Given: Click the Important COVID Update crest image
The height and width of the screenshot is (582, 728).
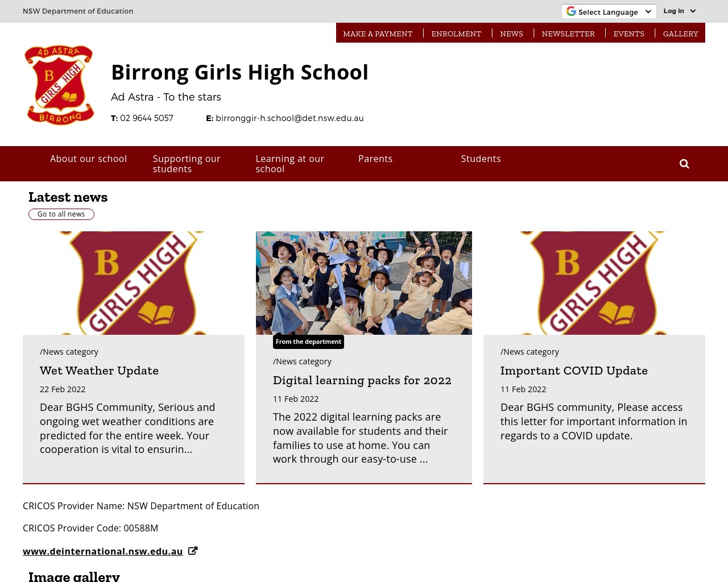Looking at the screenshot, I should pos(594,282).
